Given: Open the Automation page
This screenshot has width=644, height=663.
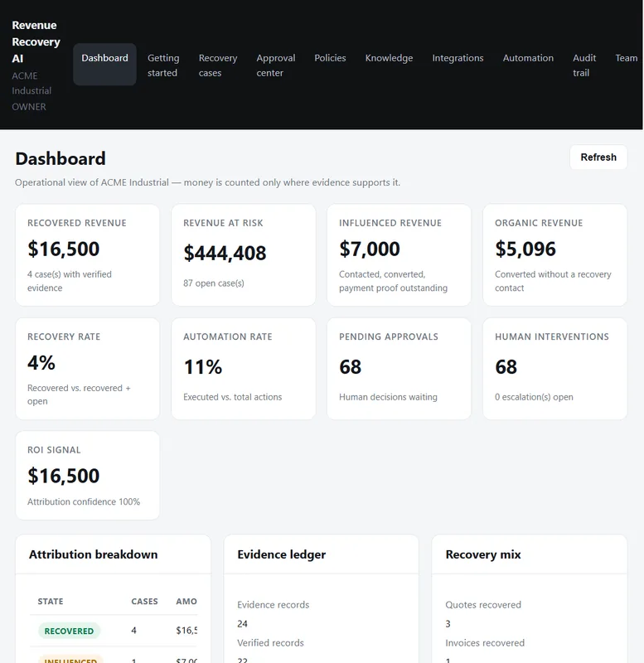Looking at the screenshot, I should [x=528, y=58].
